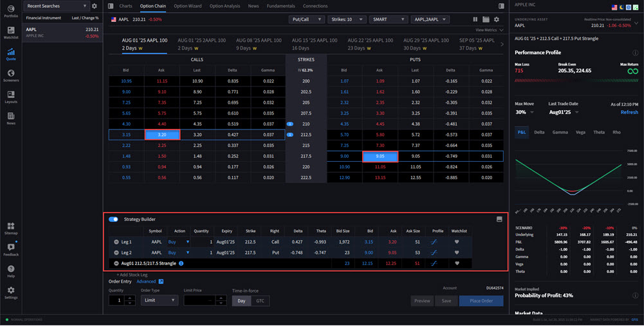644x326 pixels.
Task: Open the Recent Searches dropdown
Action: tap(56, 6)
